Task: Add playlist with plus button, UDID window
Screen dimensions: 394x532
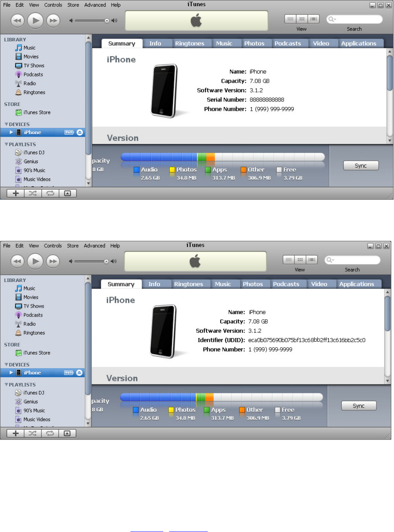Action: (16, 433)
